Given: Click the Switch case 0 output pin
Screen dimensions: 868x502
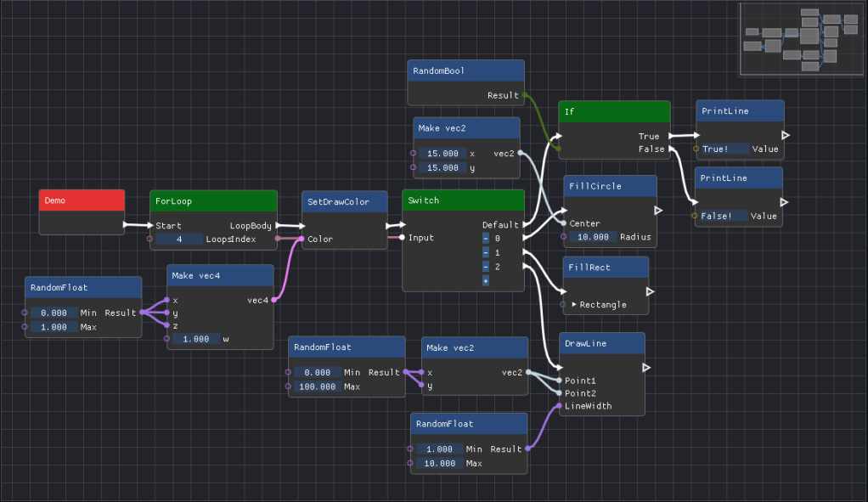Looking at the screenshot, I should tap(525, 238).
